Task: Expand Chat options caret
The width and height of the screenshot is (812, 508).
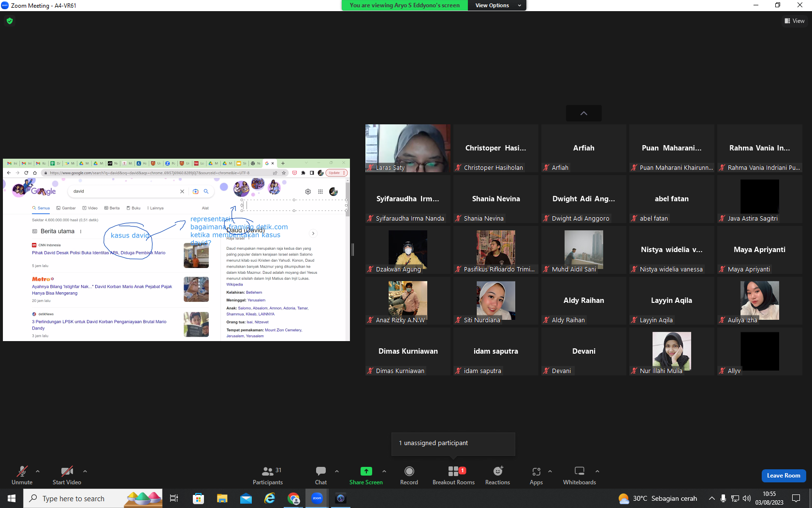Action: click(337, 471)
